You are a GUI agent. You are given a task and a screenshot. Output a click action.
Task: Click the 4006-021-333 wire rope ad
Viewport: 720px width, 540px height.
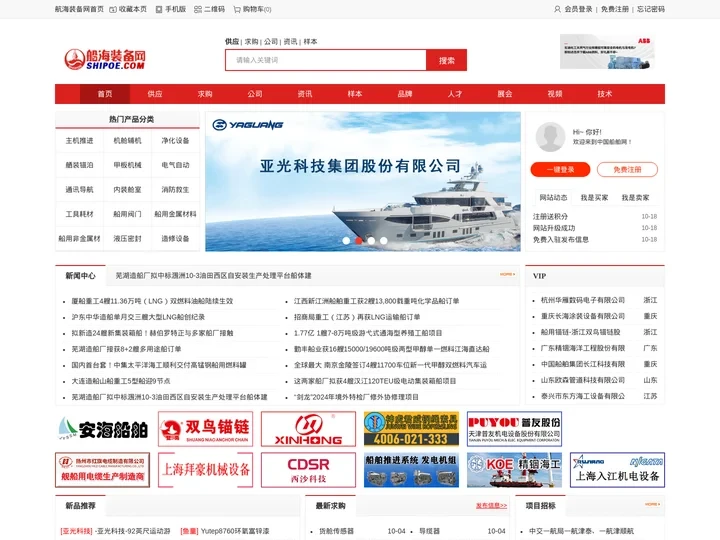tap(411, 429)
